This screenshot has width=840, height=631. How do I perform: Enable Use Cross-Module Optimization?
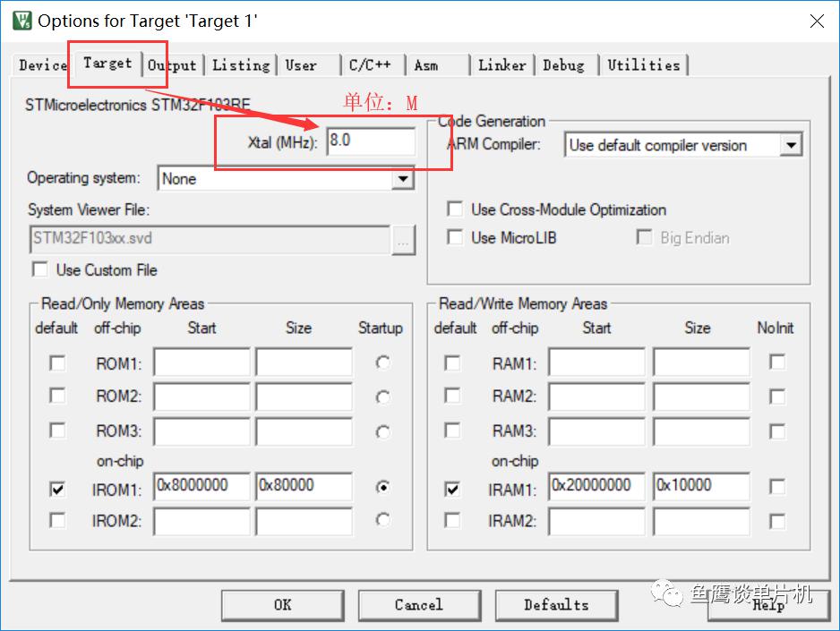(x=455, y=209)
